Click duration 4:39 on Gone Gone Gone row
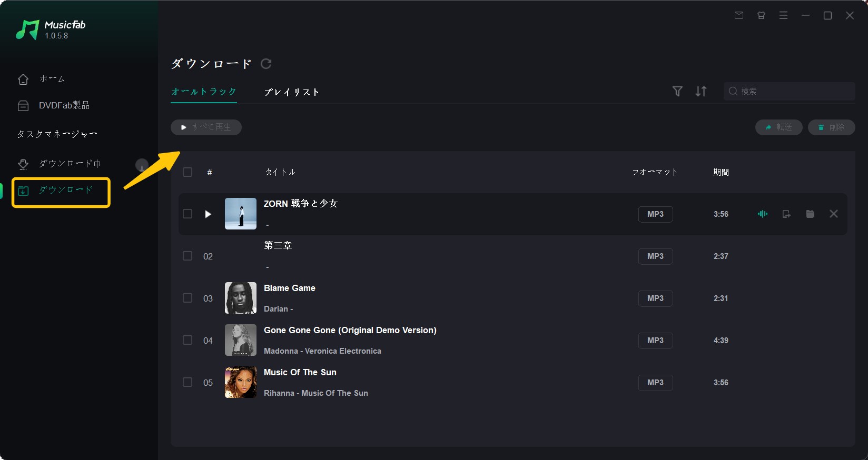This screenshot has height=460, width=868. point(721,341)
